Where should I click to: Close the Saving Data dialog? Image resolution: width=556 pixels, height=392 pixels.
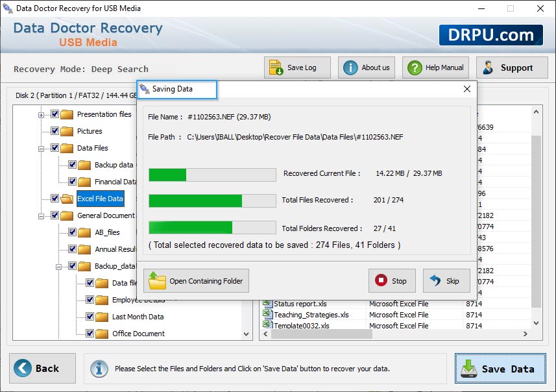tap(467, 89)
